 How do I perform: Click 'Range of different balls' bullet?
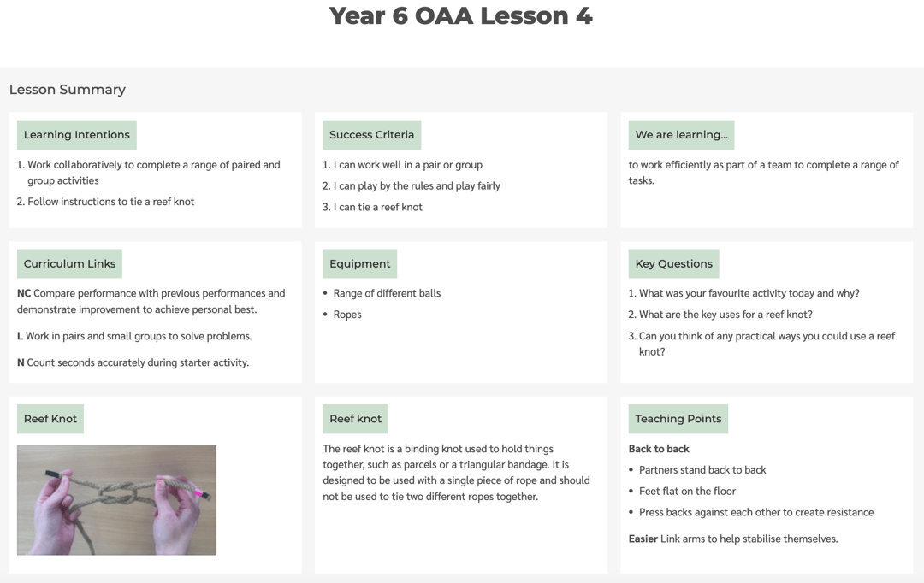[x=387, y=293]
